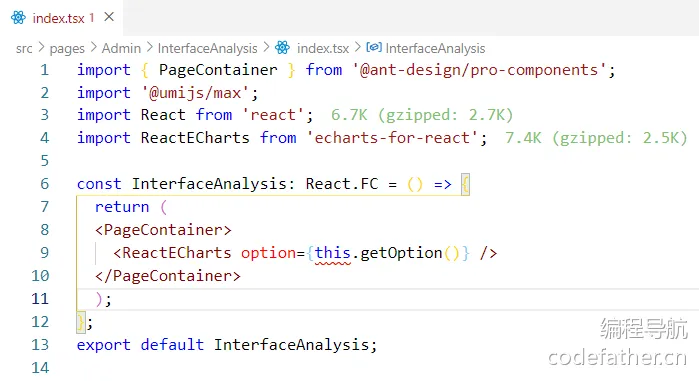
Task: Click line number 9 in the gutter
Action: (44, 253)
